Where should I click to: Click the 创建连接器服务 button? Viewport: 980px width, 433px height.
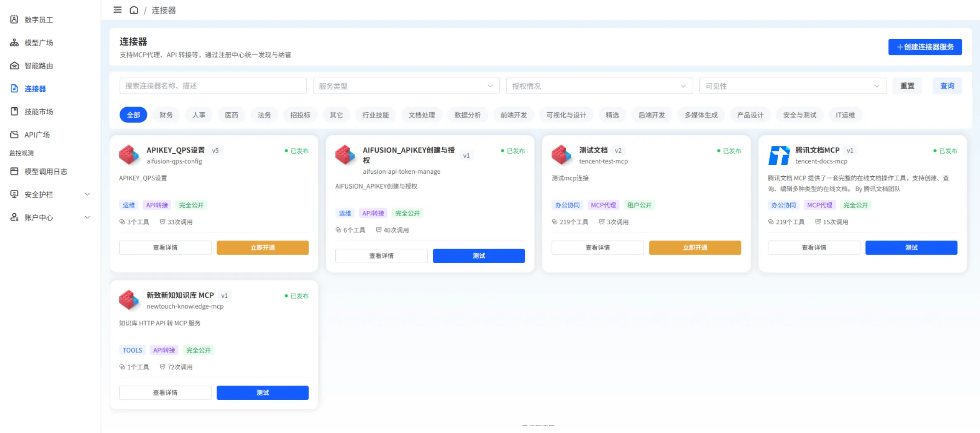click(925, 47)
